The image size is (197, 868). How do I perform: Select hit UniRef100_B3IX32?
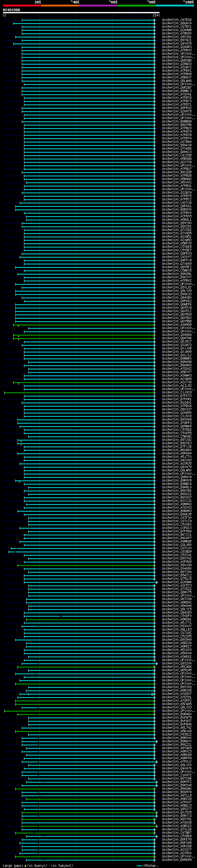pos(176,501)
